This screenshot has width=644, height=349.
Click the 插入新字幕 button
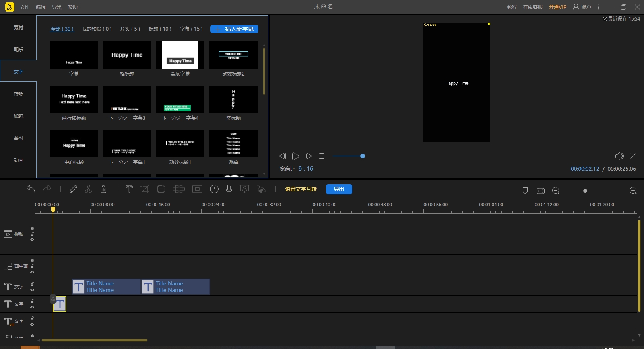point(234,29)
